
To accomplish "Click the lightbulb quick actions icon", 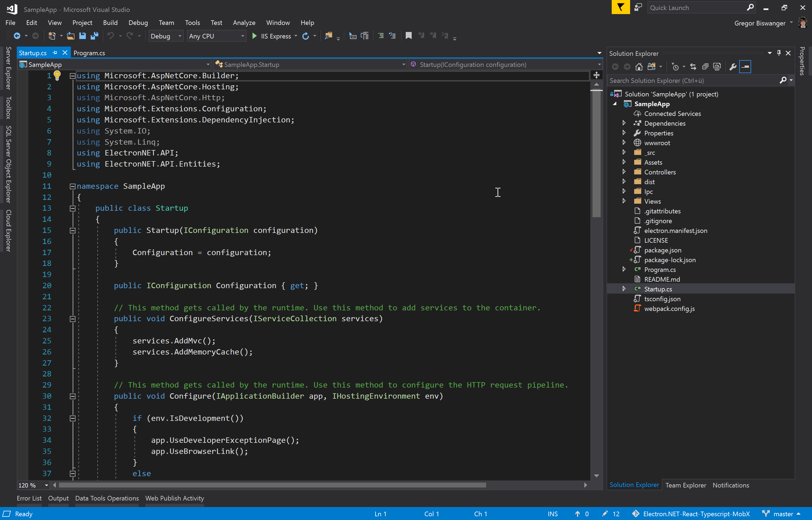I will pos(57,75).
